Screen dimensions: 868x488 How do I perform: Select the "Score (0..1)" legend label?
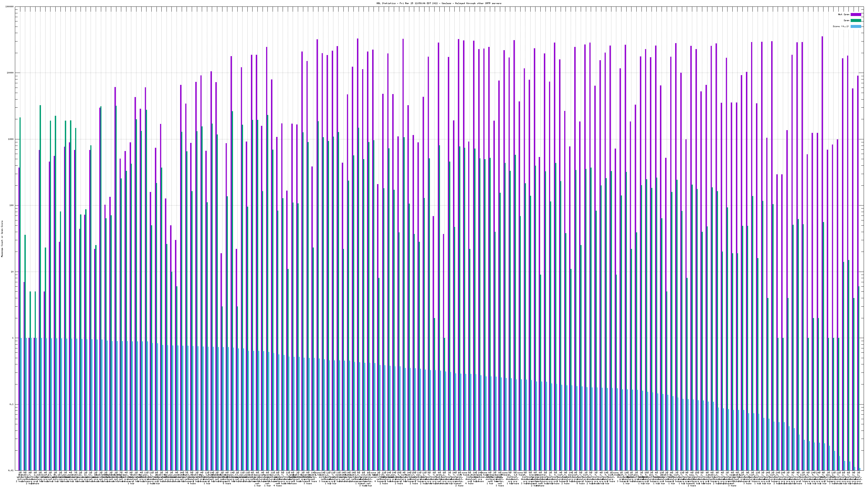pyautogui.click(x=841, y=26)
